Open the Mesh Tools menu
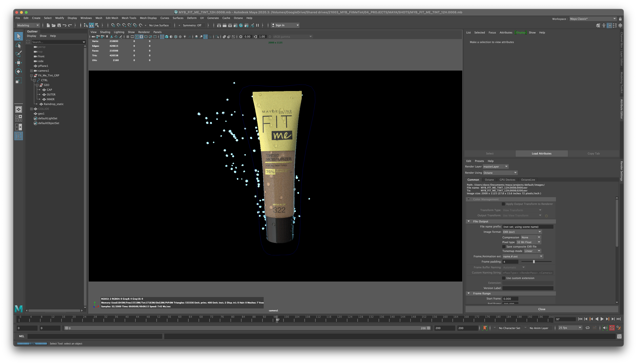The width and height of the screenshot is (637, 364). 129,18
